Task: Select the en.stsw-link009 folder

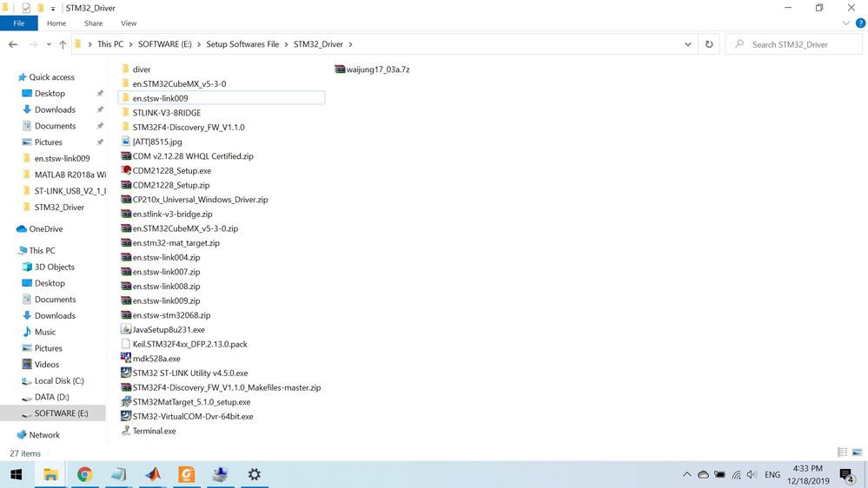Action: coord(222,98)
